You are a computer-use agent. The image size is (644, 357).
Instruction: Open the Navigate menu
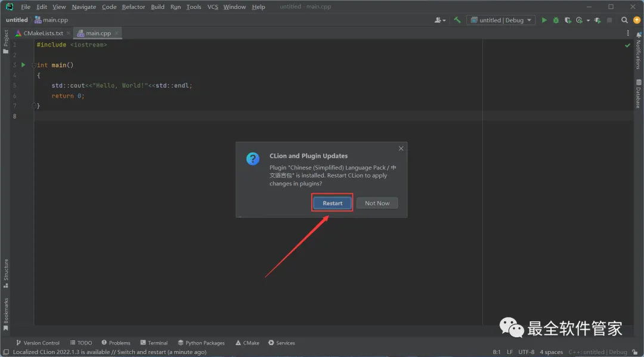click(x=84, y=7)
